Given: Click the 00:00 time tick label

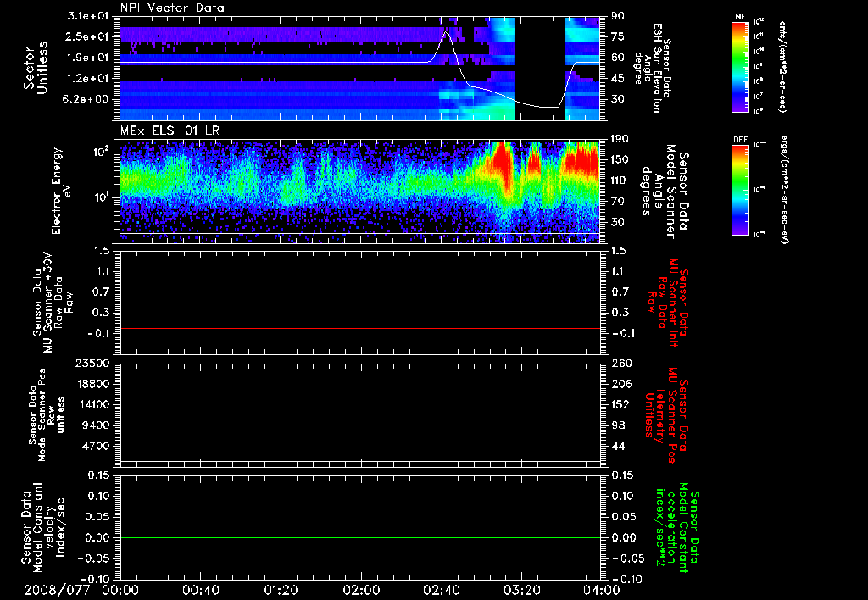Looking at the screenshot, I should [120, 590].
